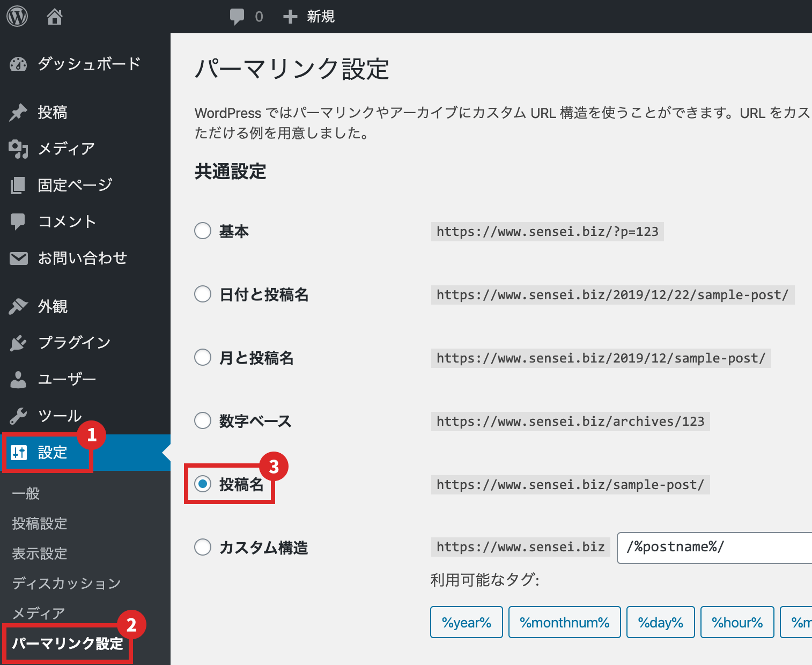Select the 数字ベース radio button
812x665 pixels.
(x=203, y=421)
